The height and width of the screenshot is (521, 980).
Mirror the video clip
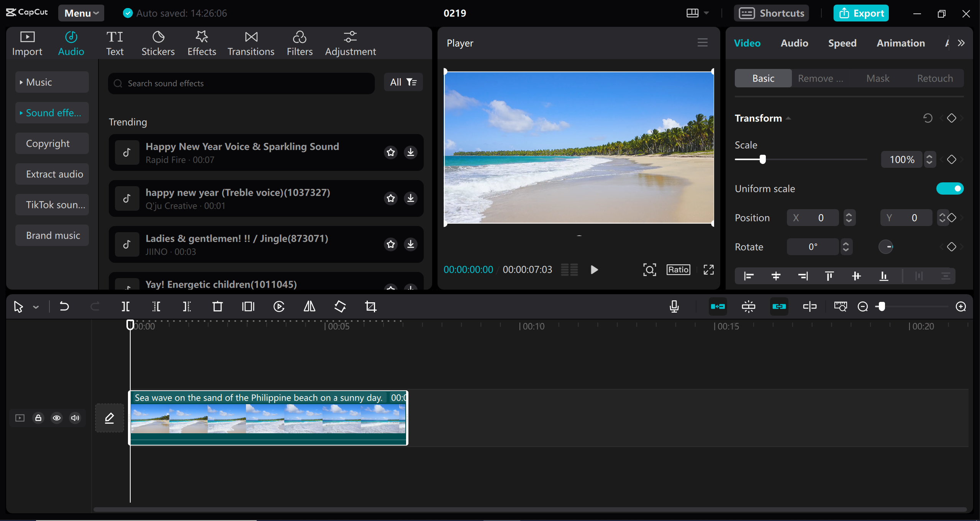(x=309, y=306)
